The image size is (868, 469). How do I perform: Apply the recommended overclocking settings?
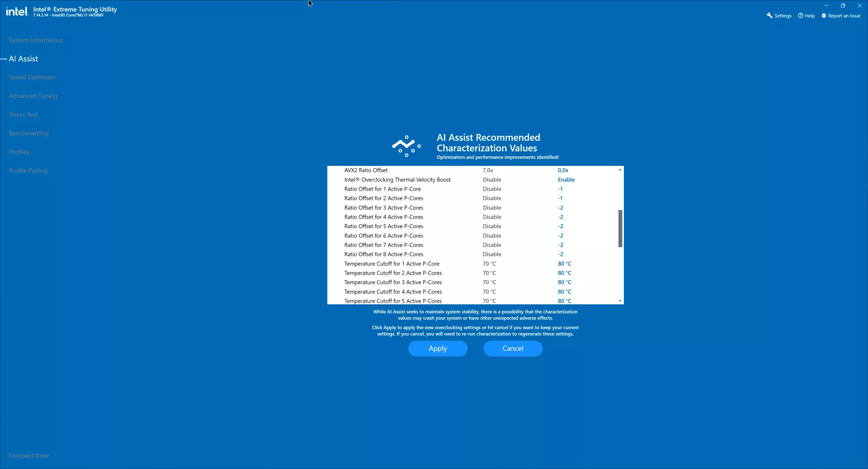(438, 348)
